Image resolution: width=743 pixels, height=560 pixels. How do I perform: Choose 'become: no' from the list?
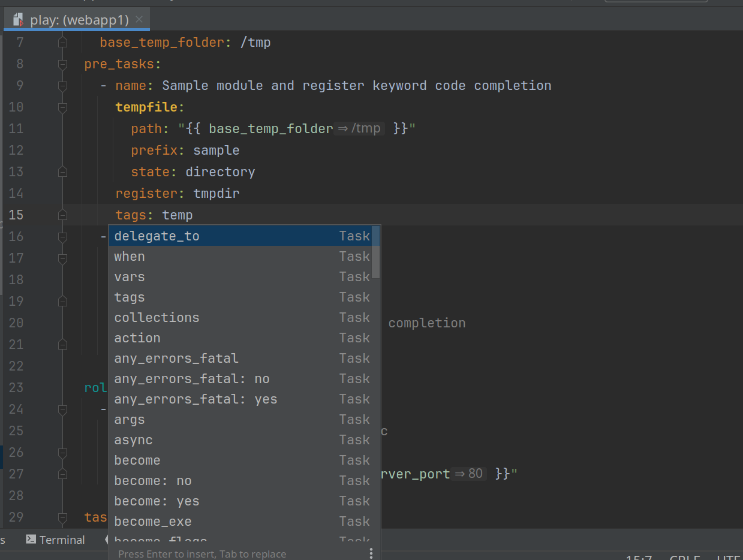240,481
